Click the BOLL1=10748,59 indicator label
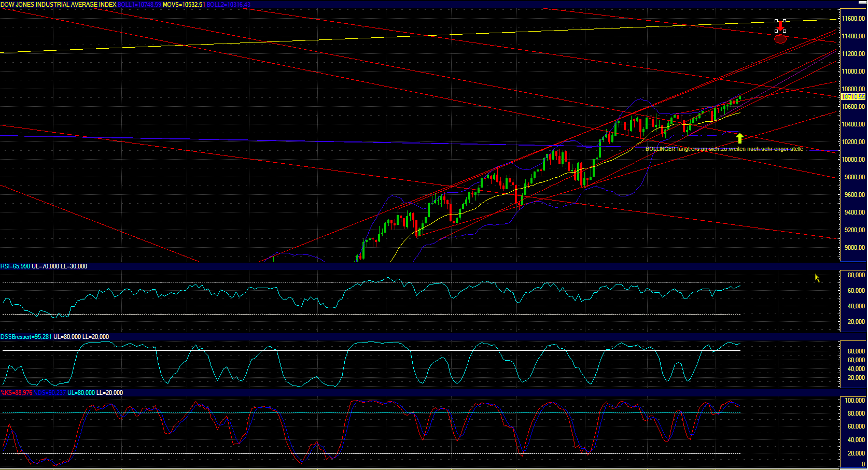 [139, 5]
